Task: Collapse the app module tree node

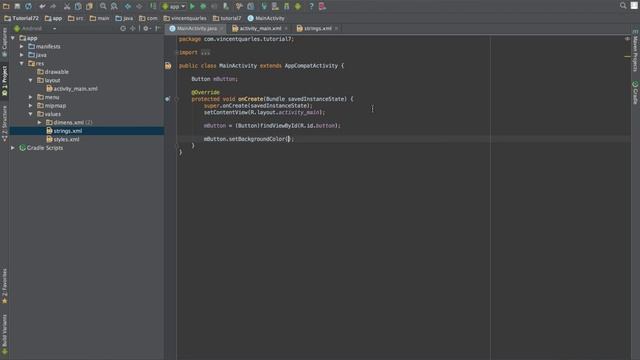Action: point(13,38)
